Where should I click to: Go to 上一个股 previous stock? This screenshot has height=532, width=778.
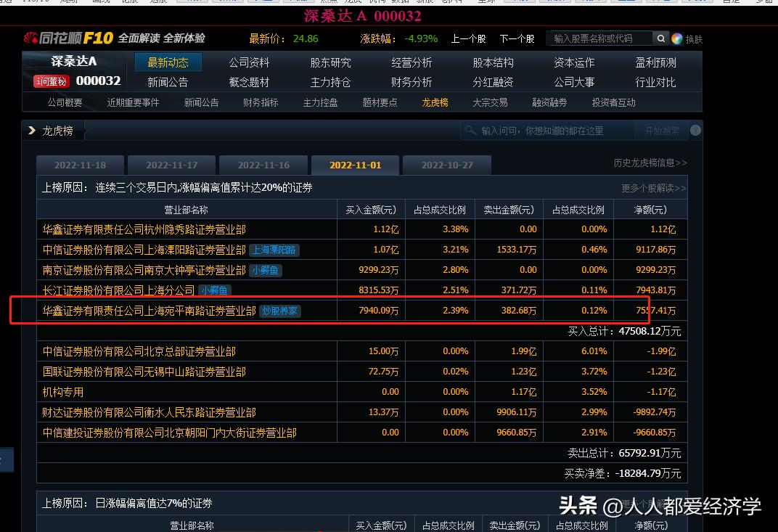coord(468,38)
